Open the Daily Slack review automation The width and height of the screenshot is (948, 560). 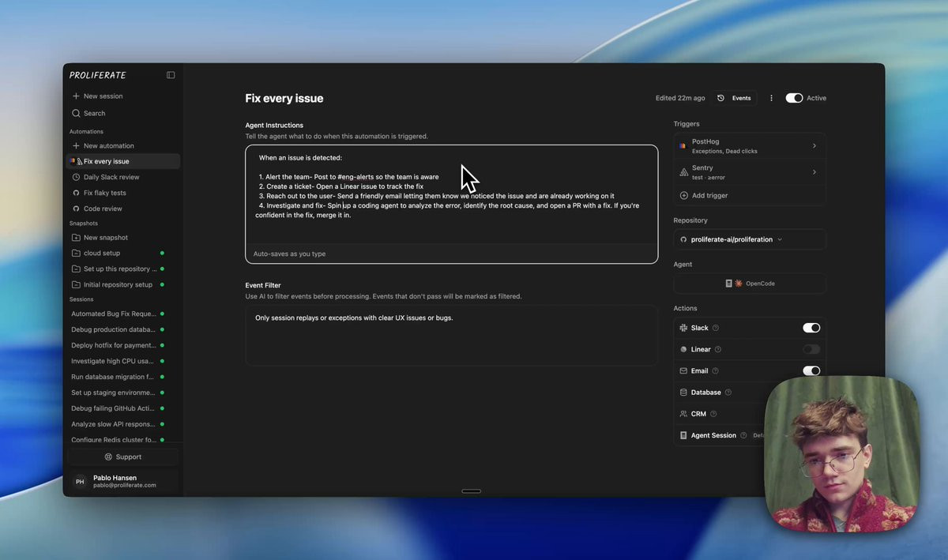click(123, 177)
